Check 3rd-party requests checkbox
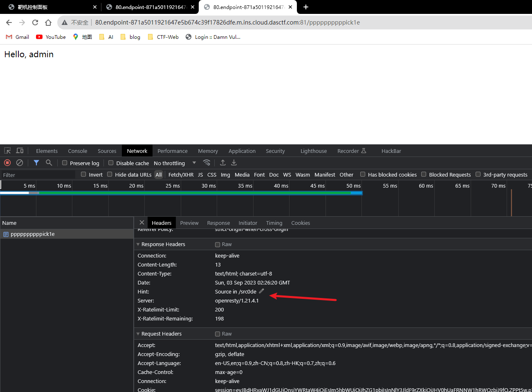The image size is (532, 392). pos(478,174)
